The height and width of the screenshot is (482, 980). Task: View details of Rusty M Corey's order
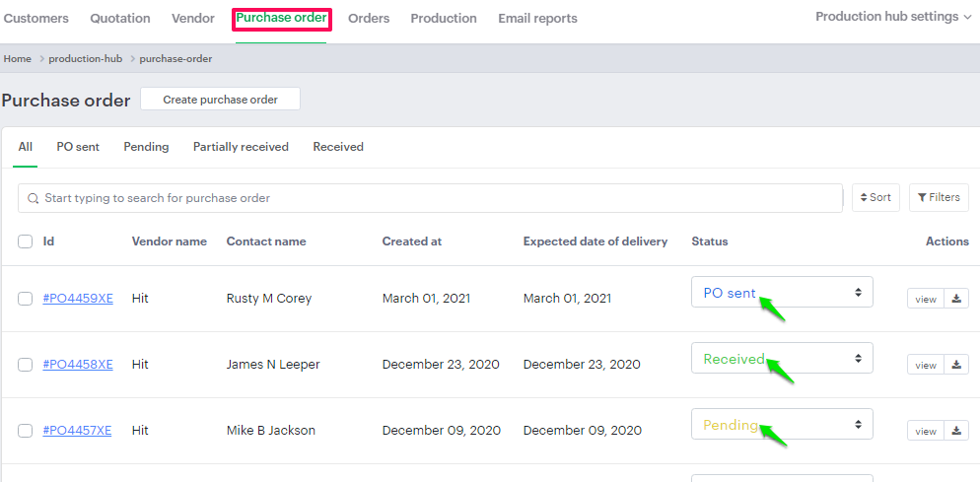[x=925, y=299]
